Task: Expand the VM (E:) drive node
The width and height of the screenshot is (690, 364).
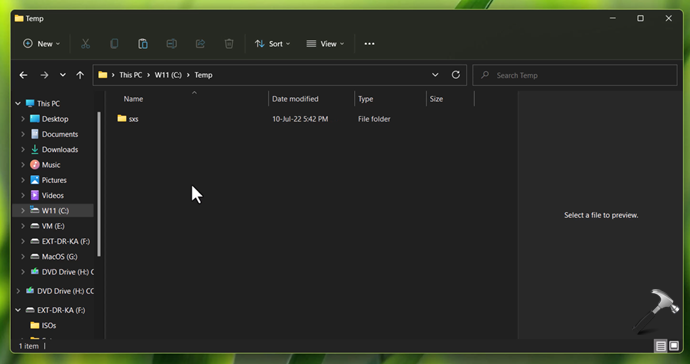Action: click(x=23, y=226)
